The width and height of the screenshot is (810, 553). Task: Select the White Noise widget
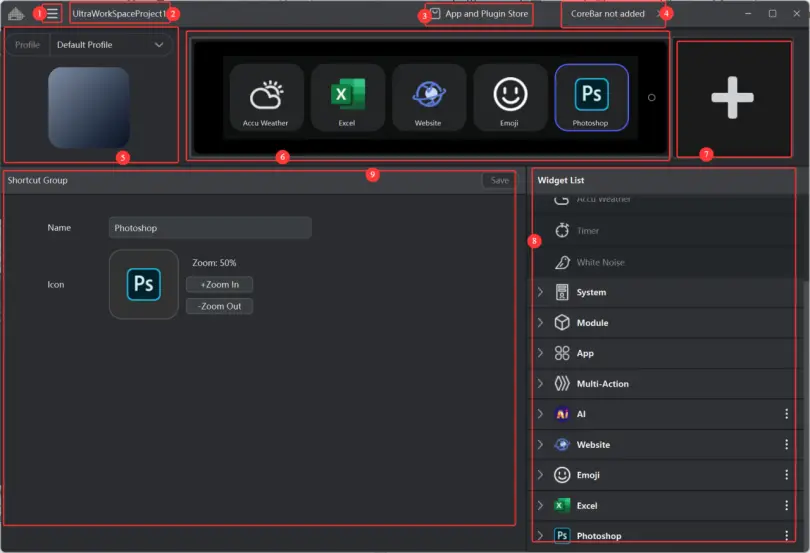[x=664, y=263]
